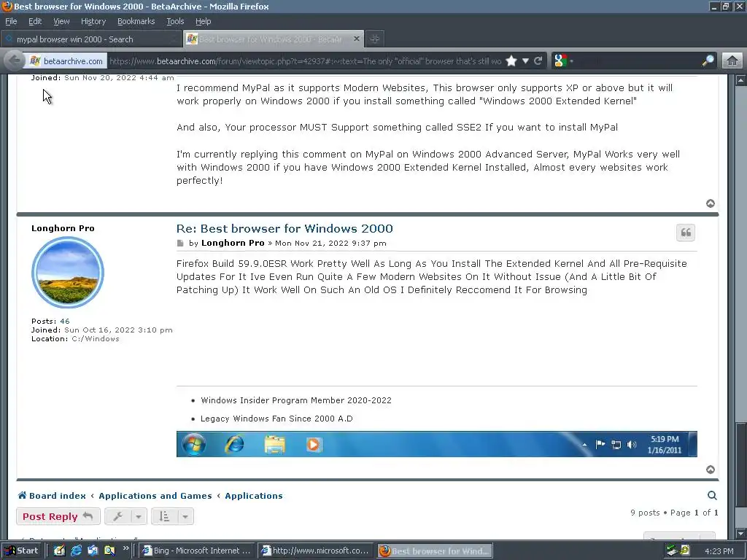
Task: Open the File menu
Action: pos(11,21)
